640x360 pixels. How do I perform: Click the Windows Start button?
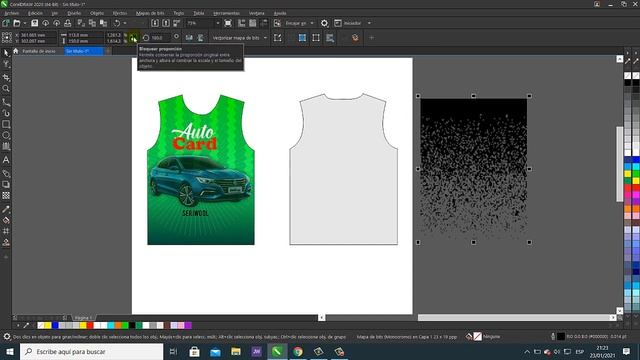click(9, 351)
